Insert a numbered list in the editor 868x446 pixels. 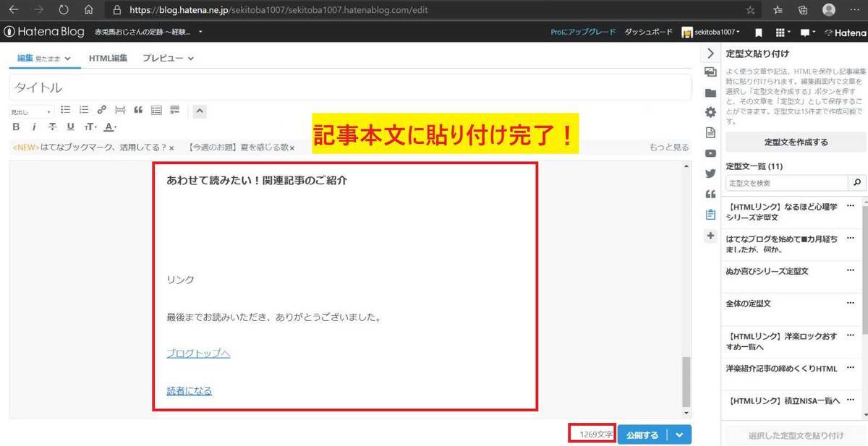coord(84,111)
